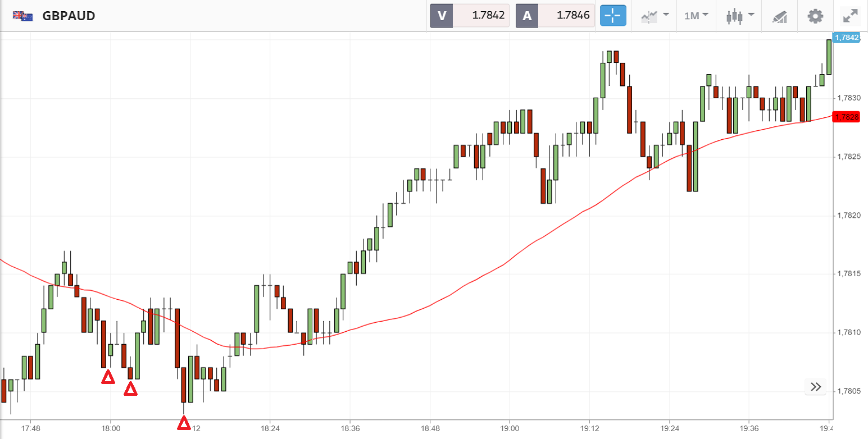Toggle the blue crosshair cursor button
Screen dimensions: 868x439
point(612,16)
